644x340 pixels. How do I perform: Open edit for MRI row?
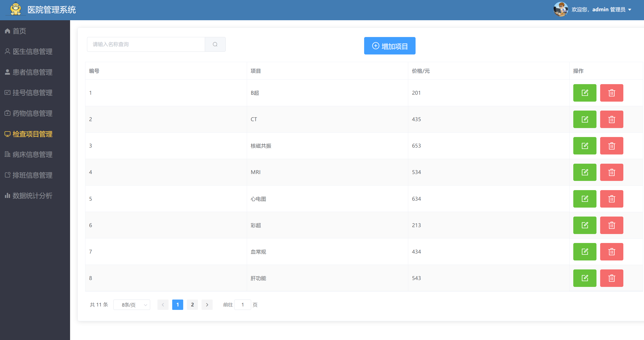585,172
